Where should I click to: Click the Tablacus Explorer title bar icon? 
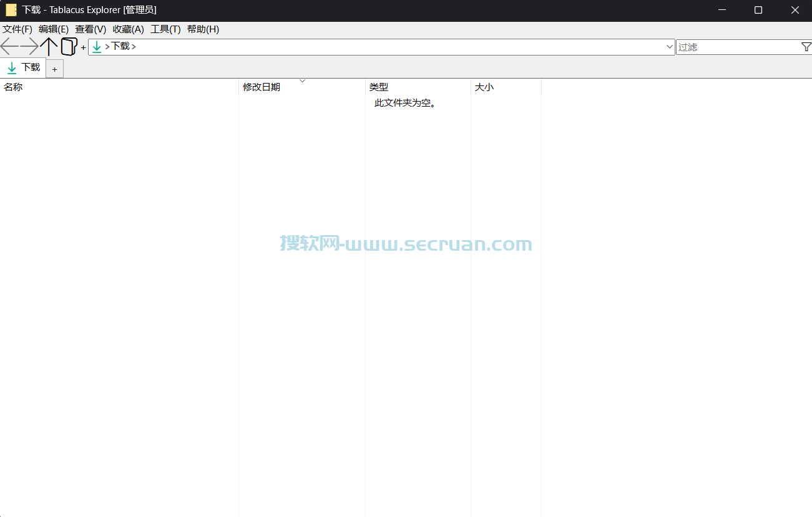11,10
